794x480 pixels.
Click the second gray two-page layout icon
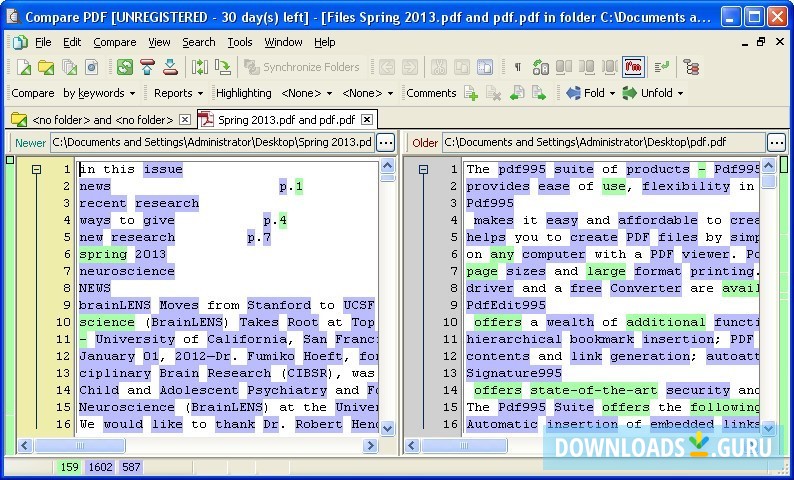click(x=587, y=67)
